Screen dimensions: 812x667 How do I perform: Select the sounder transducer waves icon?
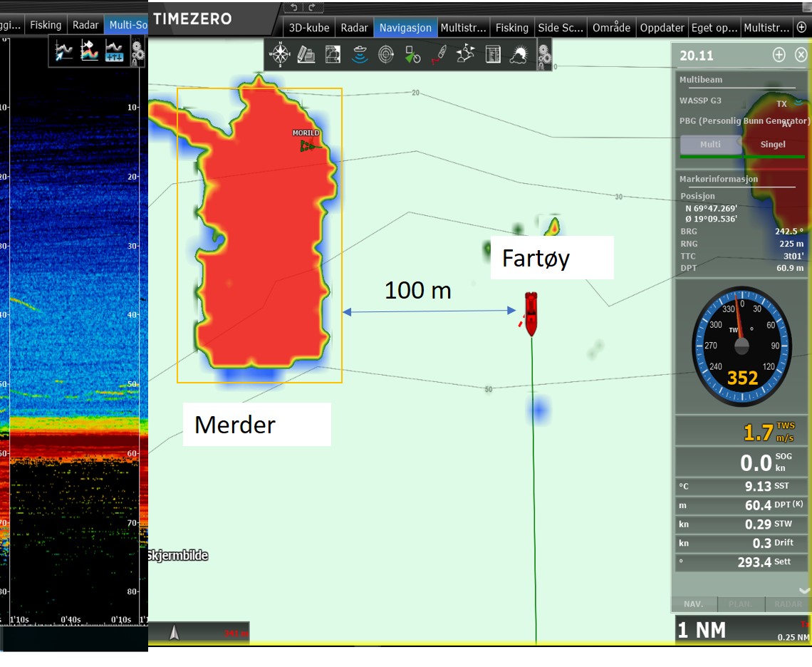[x=360, y=54]
